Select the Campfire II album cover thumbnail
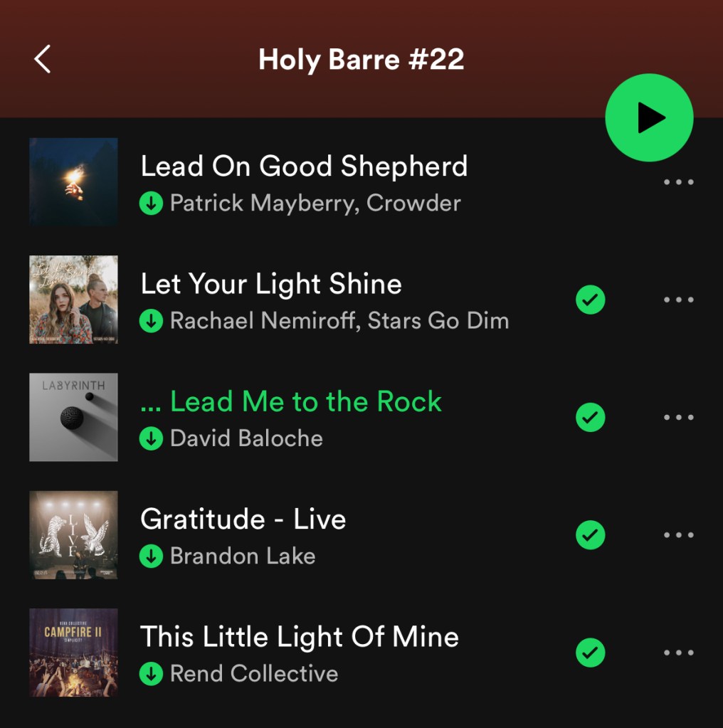This screenshot has height=728, width=723. (x=73, y=653)
